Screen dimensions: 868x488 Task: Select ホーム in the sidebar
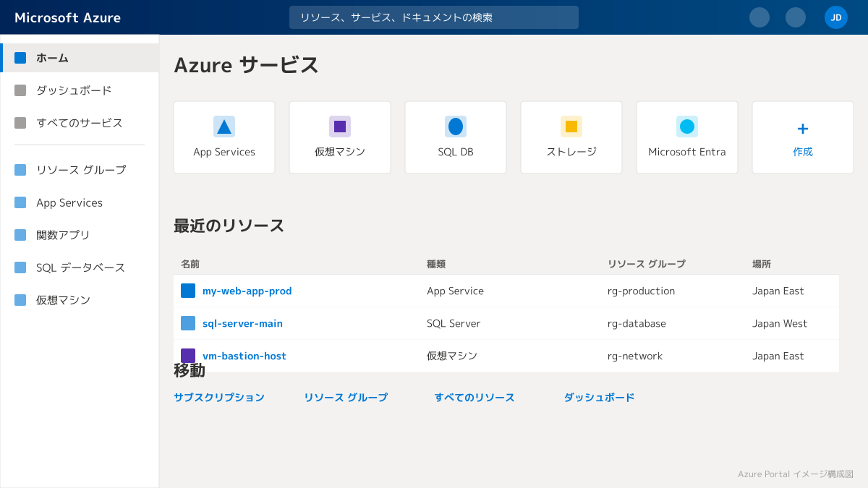click(x=80, y=58)
